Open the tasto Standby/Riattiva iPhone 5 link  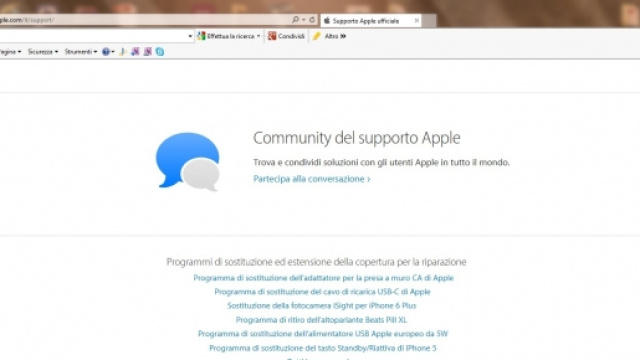pyautogui.click(x=323, y=348)
